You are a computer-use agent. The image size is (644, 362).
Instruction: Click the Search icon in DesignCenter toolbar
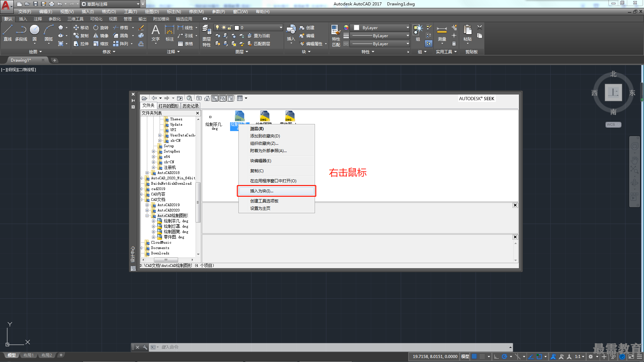(190, 98)
